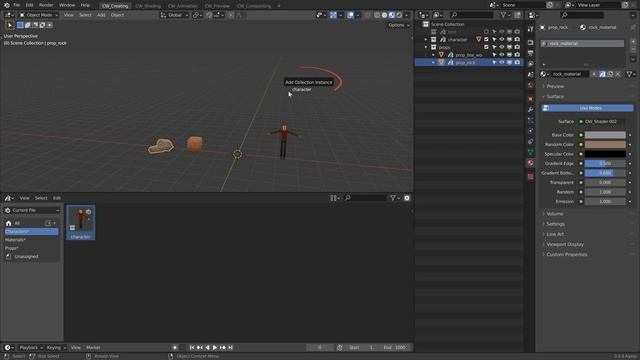The height and width of the screenshot is (360, 640).
Task: Select the Tweak tool in viewport toolbar
Action: click(10, 25)
